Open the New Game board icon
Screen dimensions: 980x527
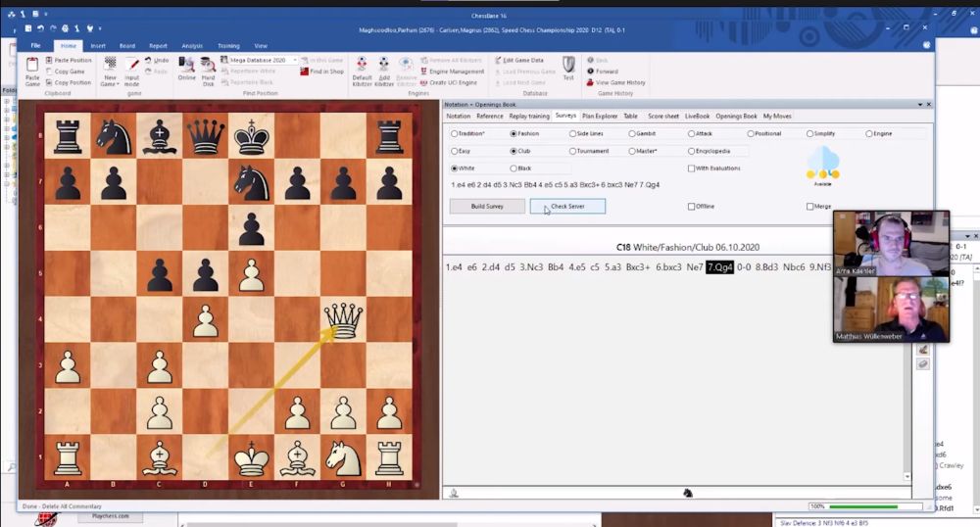pyautogui.click(x=110, y=65)
